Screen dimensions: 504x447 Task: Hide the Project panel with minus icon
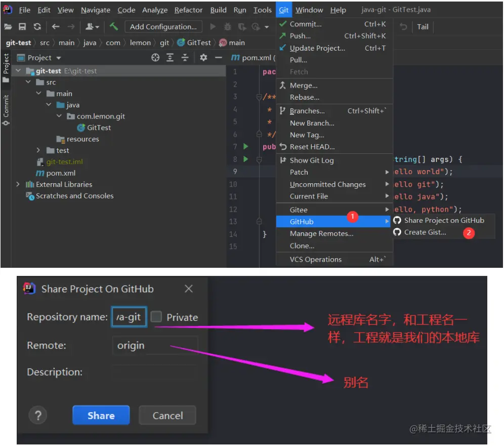point(219,58)
